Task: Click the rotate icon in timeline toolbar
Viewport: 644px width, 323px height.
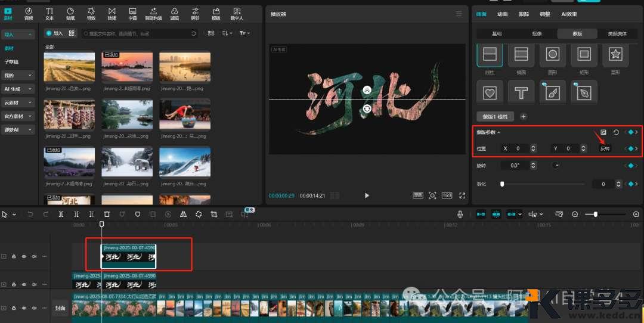Action: (199, 214)
